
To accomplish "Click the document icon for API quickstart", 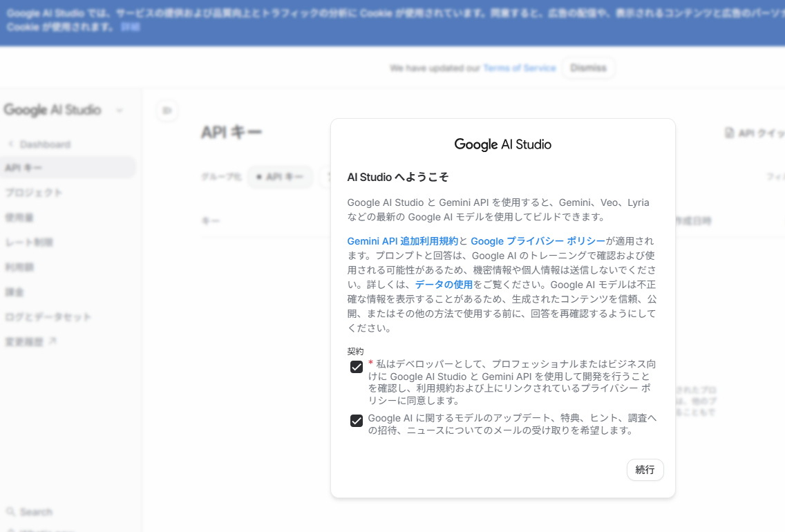I will point(729,133).
